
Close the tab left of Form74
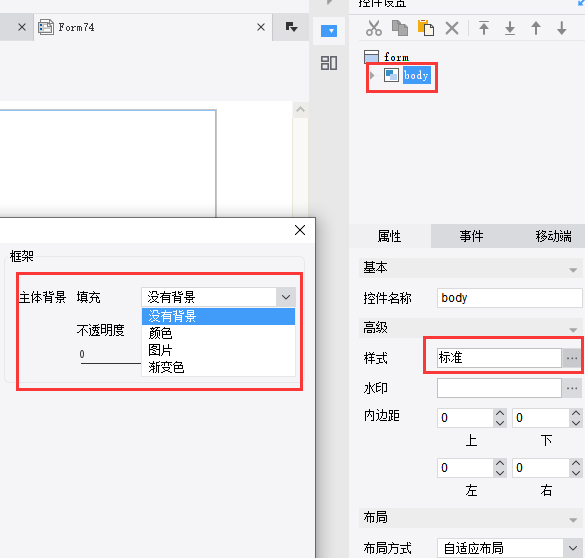[22, 27]
